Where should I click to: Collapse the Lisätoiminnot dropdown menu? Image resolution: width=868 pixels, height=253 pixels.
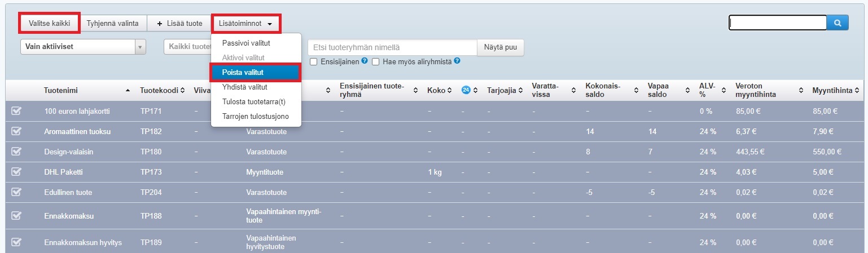tap(246, 23)
